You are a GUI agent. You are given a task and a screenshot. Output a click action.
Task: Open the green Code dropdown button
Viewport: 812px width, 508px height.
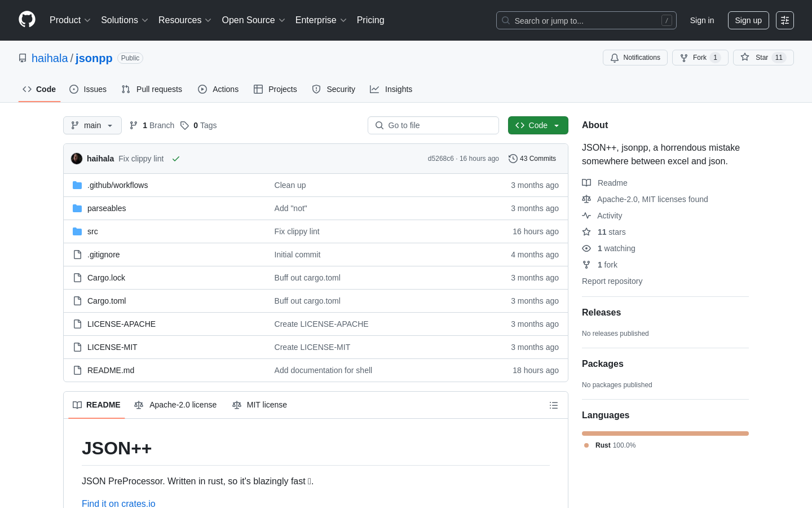point(538,125)
